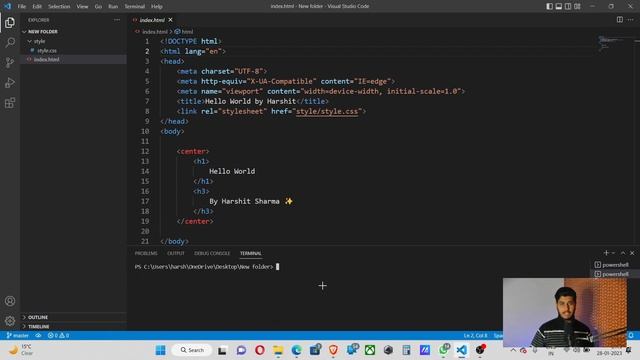Open the Run and Debug view
This screenshot has height=360, width=640.
point(10,82)
